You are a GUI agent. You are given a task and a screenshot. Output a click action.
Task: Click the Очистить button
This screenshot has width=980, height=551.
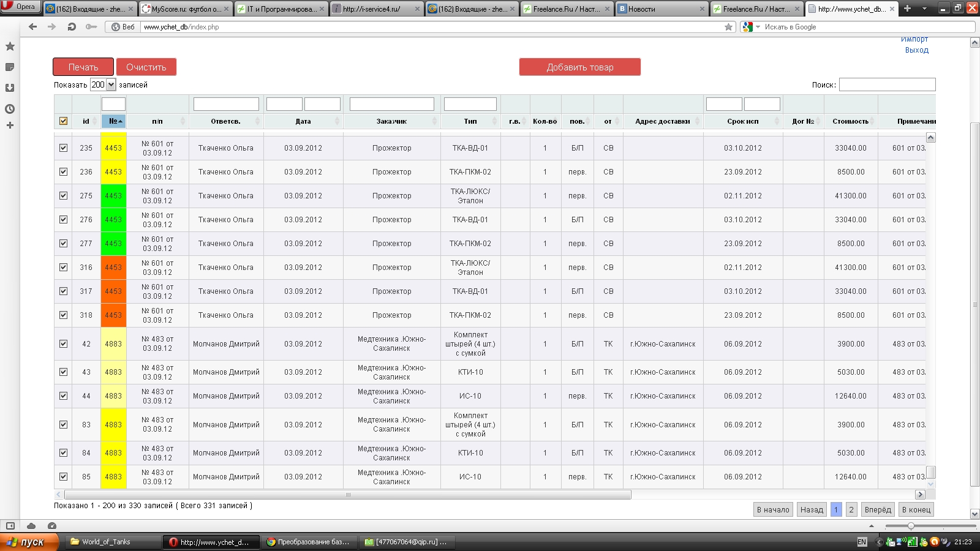(x=146, y=67)
